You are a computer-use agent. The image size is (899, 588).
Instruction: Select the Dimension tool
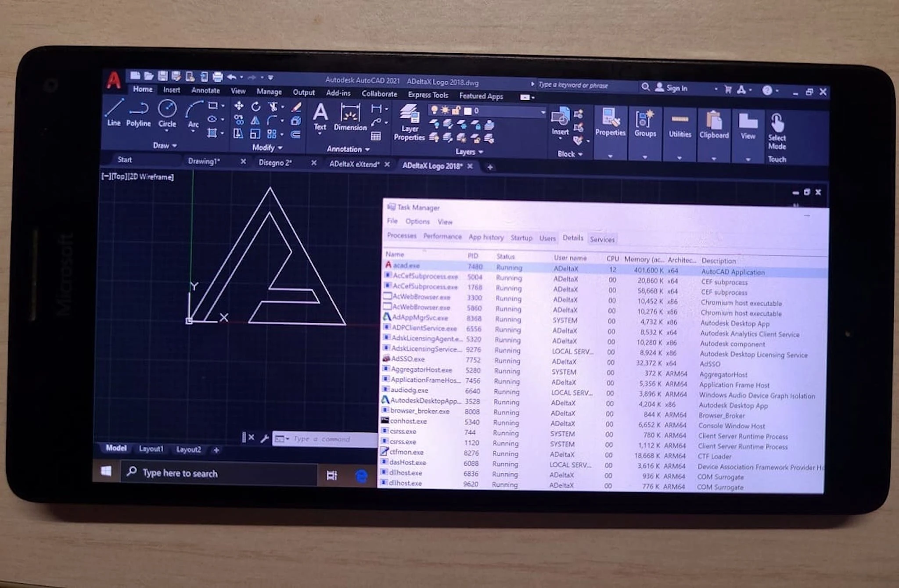(350, 118)
